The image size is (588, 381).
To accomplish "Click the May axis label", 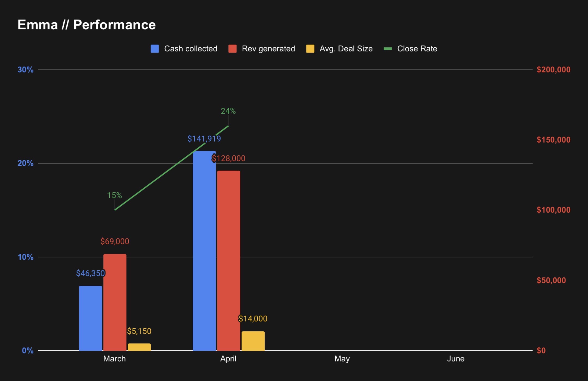I will [342, 359].
